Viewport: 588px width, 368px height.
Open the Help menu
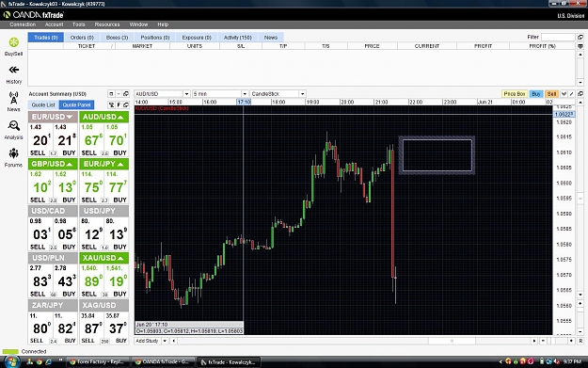pyautogui.click(x=163, y=24)
